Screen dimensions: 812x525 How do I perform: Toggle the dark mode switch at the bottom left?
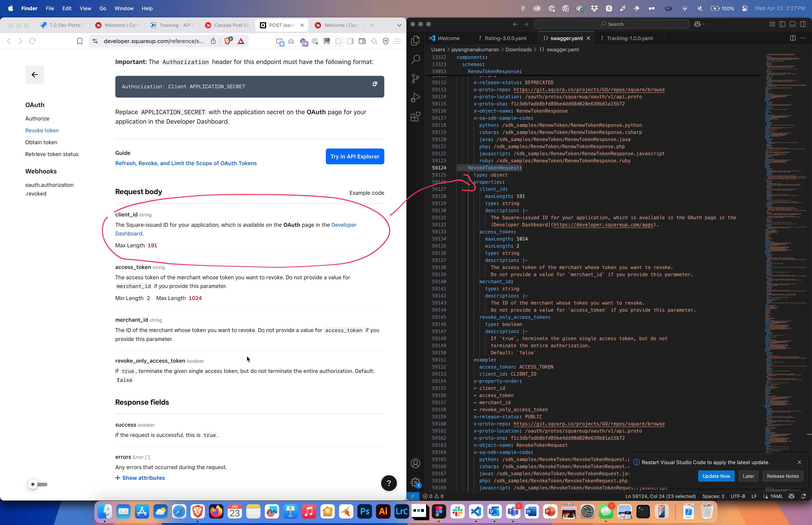[x=38, y=485]
